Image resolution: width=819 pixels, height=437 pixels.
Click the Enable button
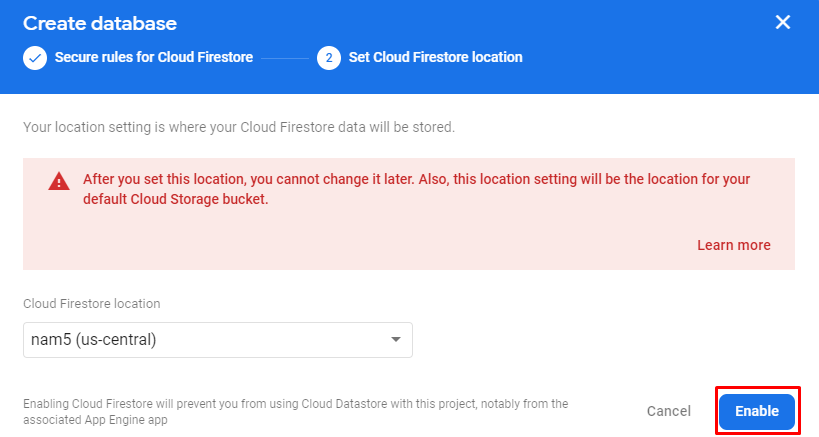tap(757, 411)
